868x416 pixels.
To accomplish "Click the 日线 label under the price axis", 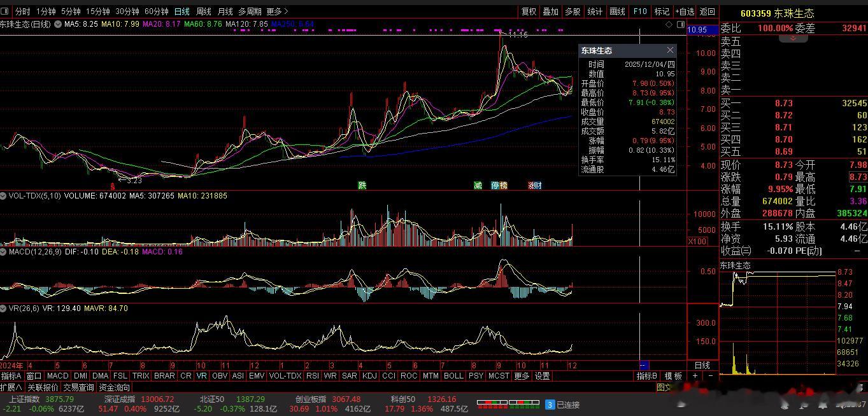I will click(702, 365).
